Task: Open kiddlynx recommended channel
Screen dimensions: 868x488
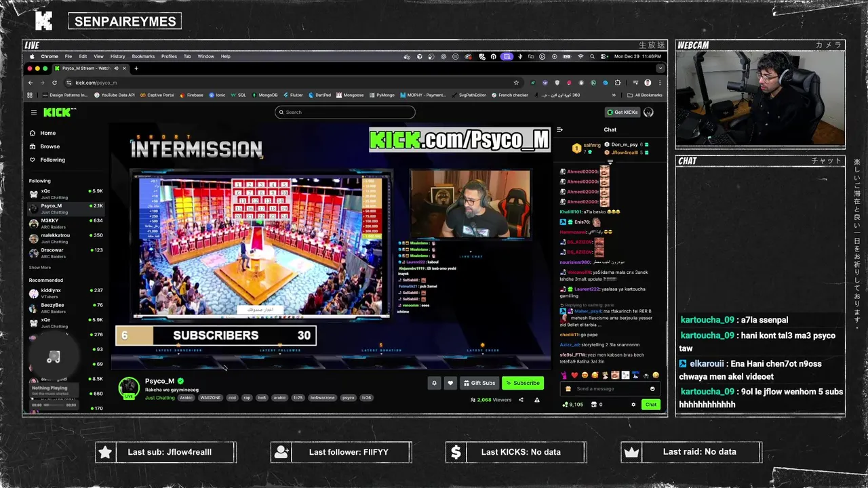Action: 66,293
